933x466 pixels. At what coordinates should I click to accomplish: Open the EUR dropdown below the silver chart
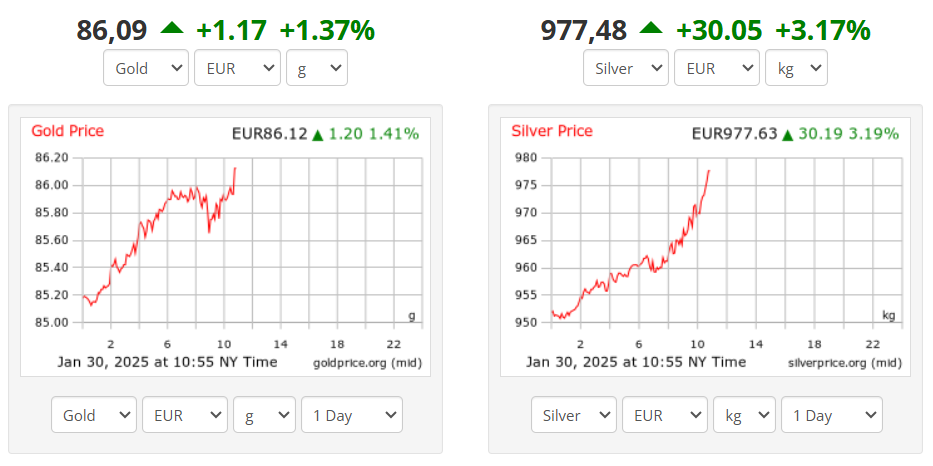[x=663, y=415]
